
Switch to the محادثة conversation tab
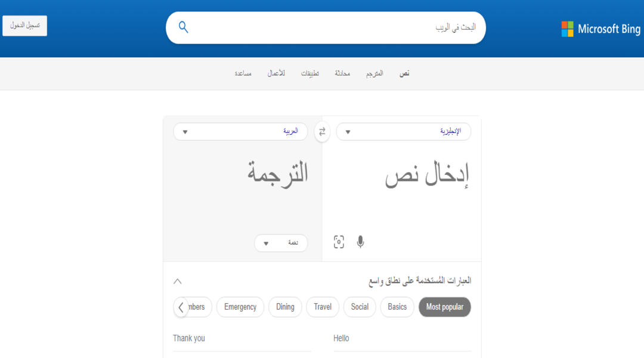(x=342, y=73)
